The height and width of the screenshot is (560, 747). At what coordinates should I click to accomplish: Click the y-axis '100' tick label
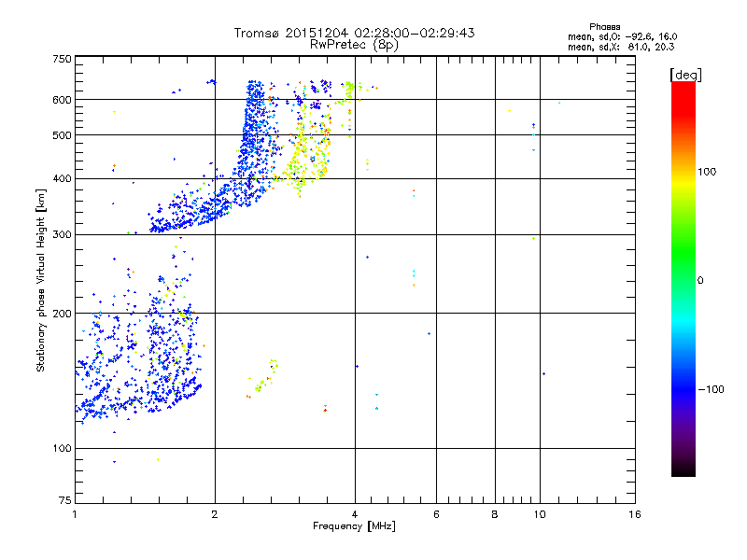coord(62,448)
